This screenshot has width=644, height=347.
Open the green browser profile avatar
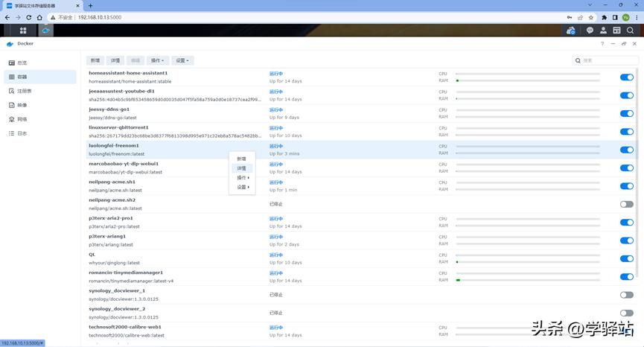(x=626, y=17)
